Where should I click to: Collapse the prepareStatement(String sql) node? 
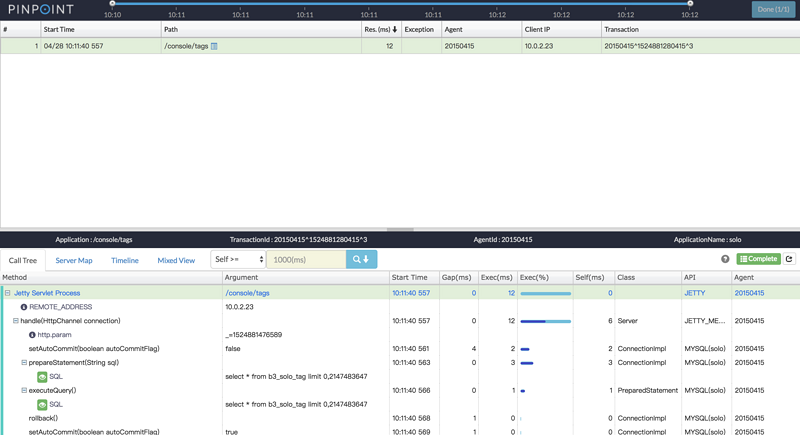point(24,363)
